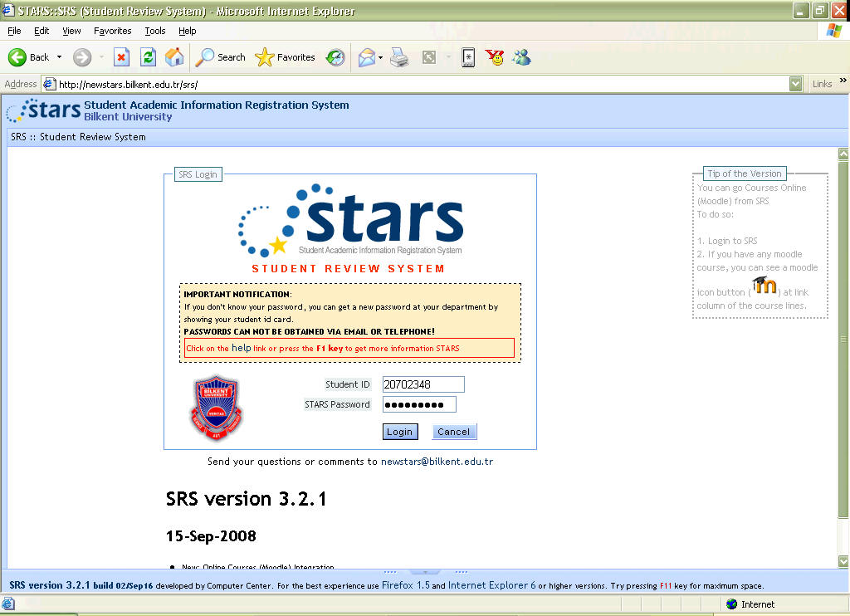Click the 'IMPORTANT NOTIFICATION' text
Screen dimensions: 850x616
(x=237, y=295)
